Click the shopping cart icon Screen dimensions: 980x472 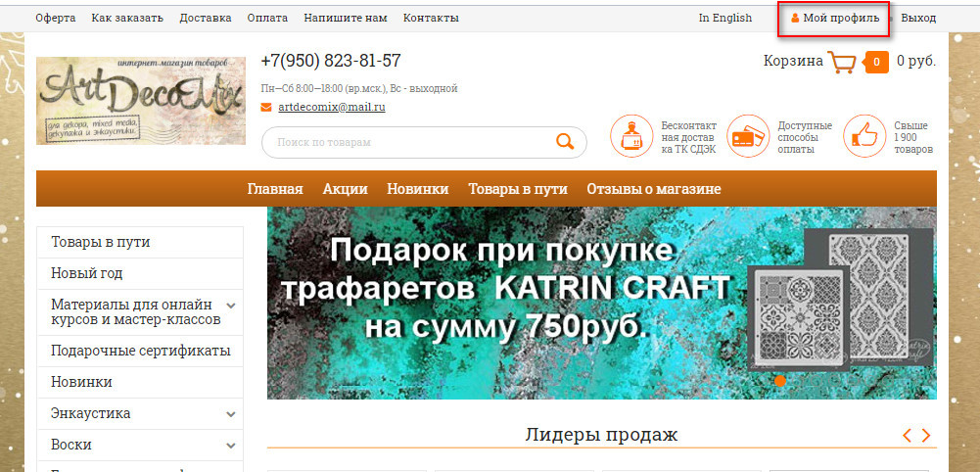point(841,62)
